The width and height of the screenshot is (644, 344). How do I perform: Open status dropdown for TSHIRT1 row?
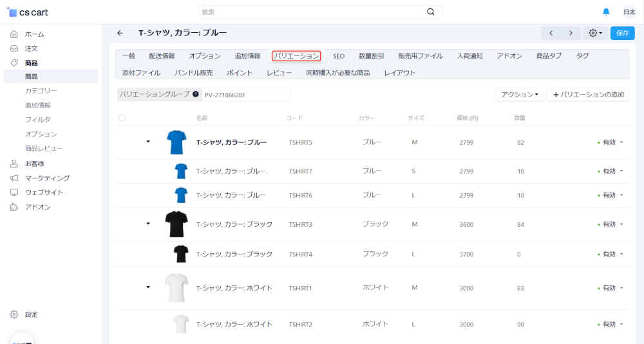click(611, 288)
